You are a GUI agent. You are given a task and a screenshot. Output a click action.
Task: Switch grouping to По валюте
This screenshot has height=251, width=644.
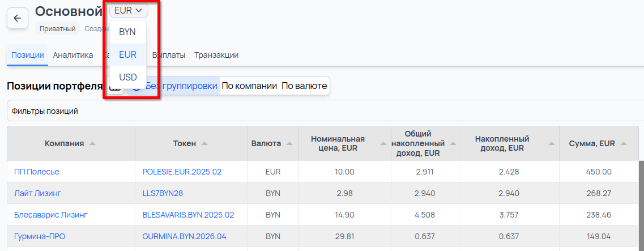tap(304, 86)
